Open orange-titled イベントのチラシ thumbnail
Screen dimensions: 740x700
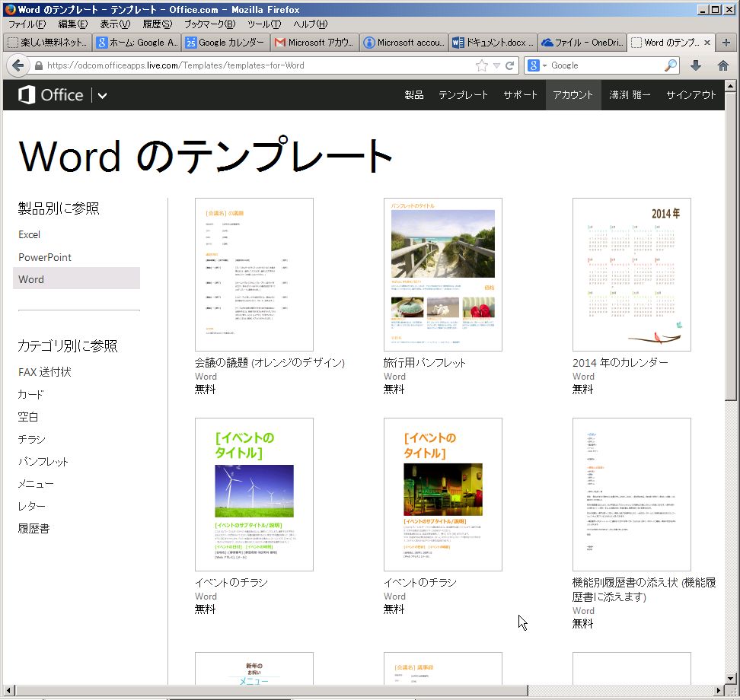(x=442, y=495)
